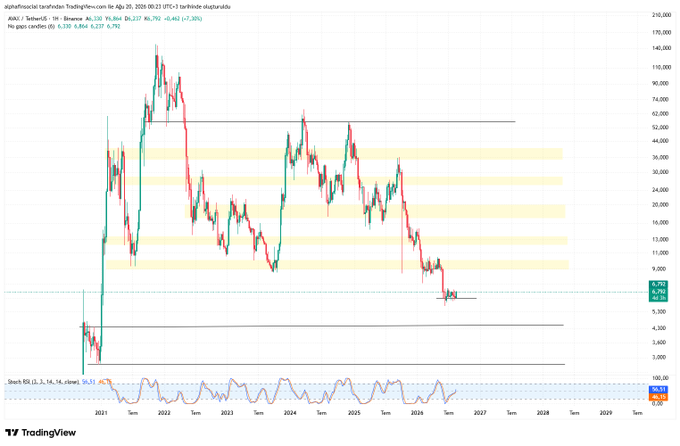Click the 16,000 price axis label
Viewport: 680px width, 446px height.
(660, 223)
